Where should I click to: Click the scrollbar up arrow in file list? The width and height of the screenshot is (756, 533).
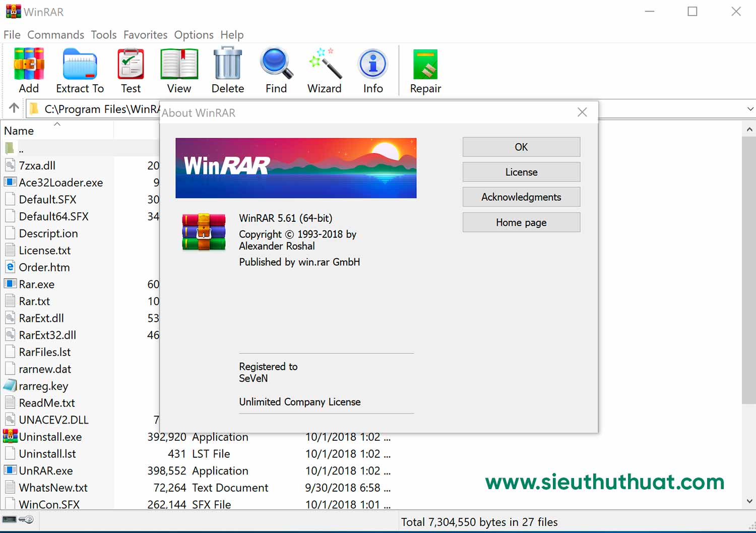[749, 130]
